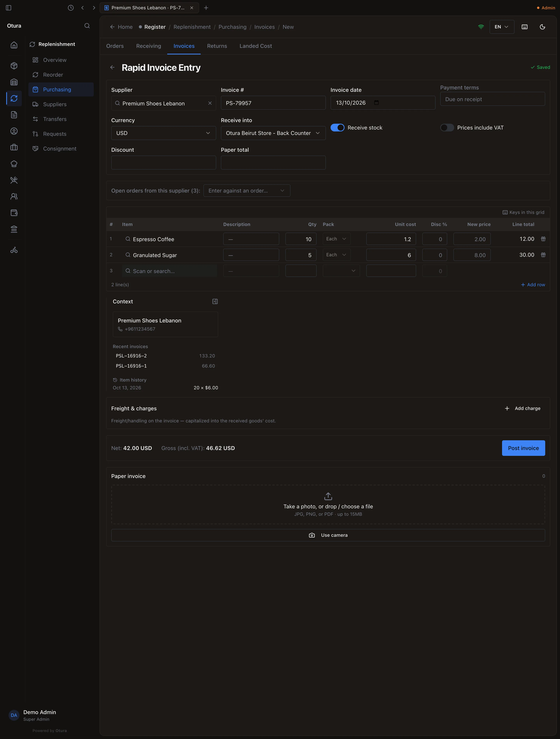This screenshot has height=739, width=560.
Task: Open Overview in the Replenishment menu
Action: pos(61,60)
